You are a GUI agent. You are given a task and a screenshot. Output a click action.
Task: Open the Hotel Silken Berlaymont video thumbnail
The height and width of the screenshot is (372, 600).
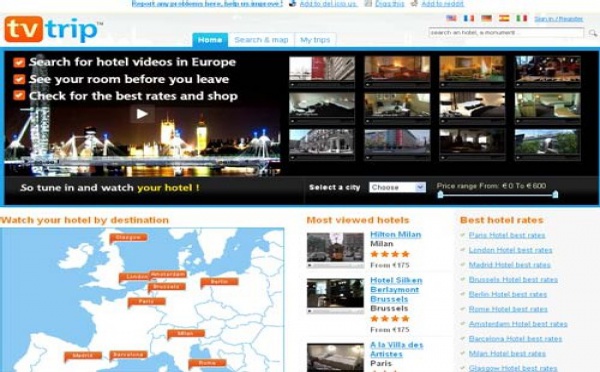point(335,296)
